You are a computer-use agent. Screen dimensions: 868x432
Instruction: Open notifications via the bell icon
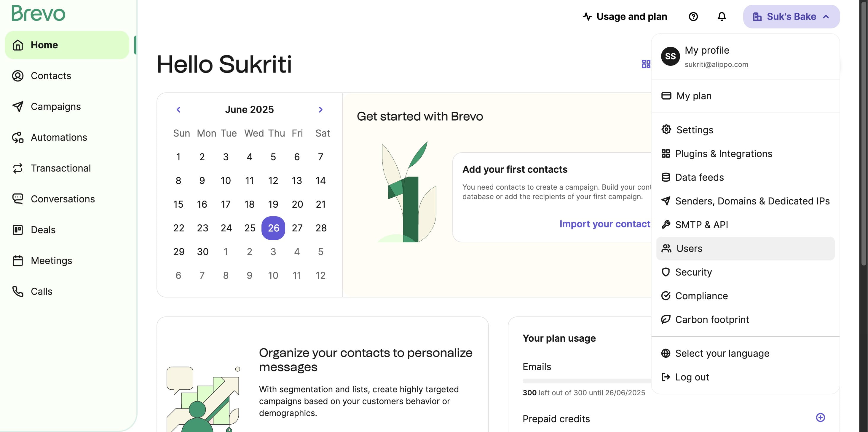(x=722, y=17)
